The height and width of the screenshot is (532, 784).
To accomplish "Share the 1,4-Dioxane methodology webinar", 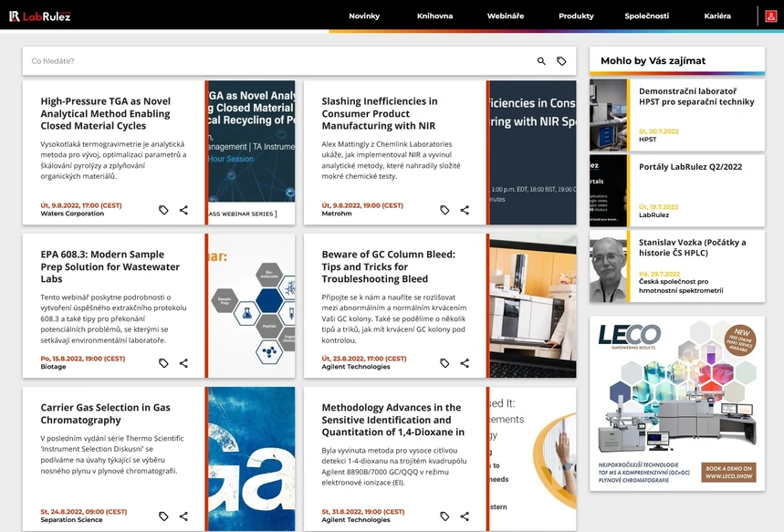I will tap(465, 516).
